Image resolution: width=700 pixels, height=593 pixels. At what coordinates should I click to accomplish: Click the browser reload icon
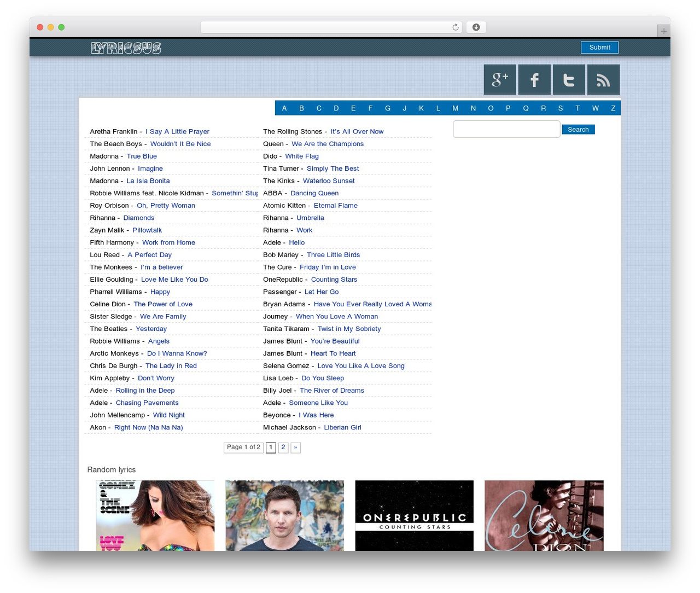[x=456, y=27]
